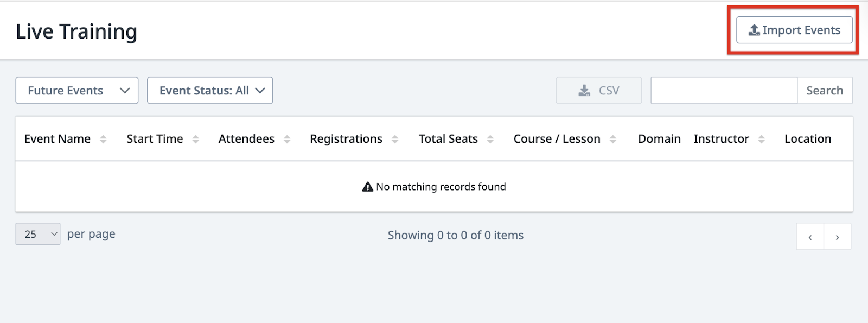868x323 pixels.
Task: Sort the Registrations column
Action: click(x=395, y=138)
